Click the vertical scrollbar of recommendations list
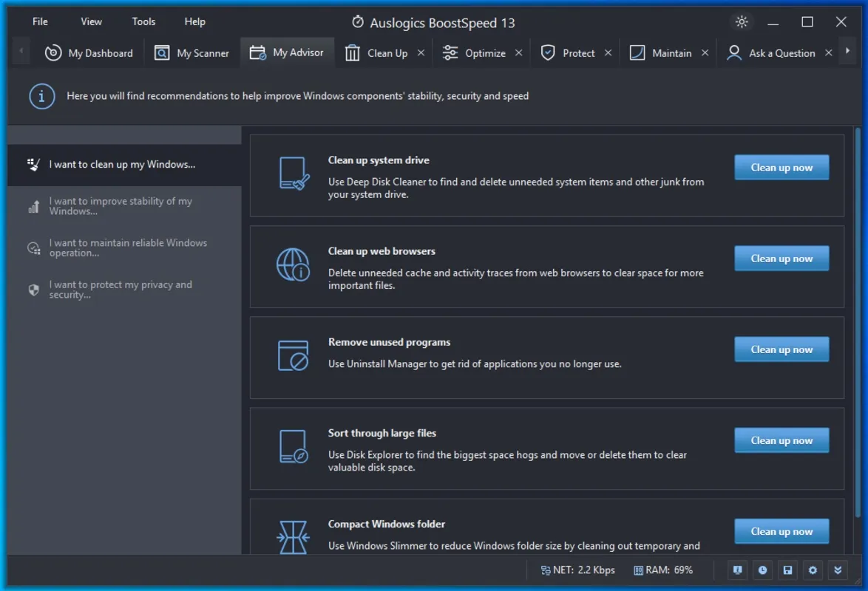This screenshot has width=868, height=591. [x=858, y=323]
